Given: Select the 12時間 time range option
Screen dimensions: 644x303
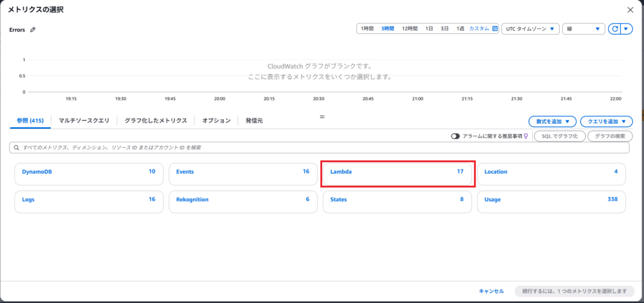Looking at the screenshot, I should point(409,29).
